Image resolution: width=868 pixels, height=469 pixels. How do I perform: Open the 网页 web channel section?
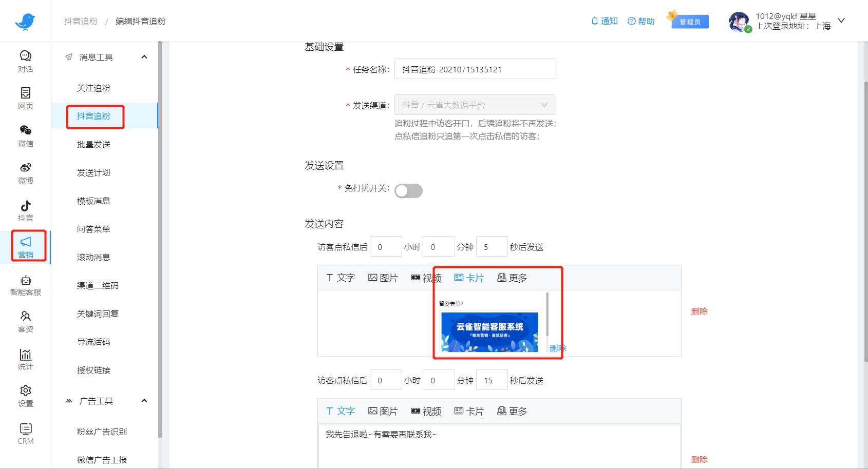pos(25,99)
